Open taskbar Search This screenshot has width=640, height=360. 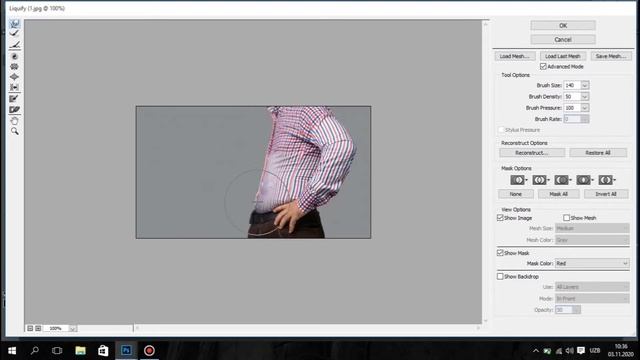[35, 351]
